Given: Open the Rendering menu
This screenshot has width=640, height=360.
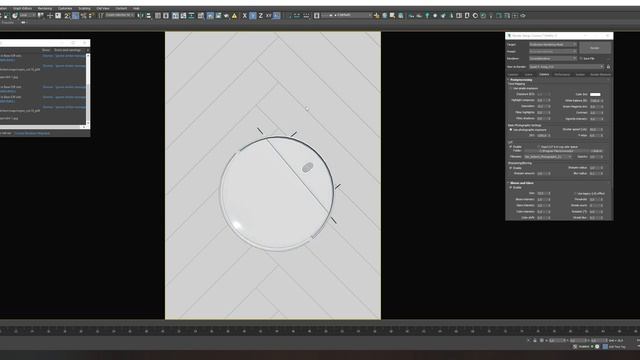Looking at the screenshot, I should pos(45,8).
